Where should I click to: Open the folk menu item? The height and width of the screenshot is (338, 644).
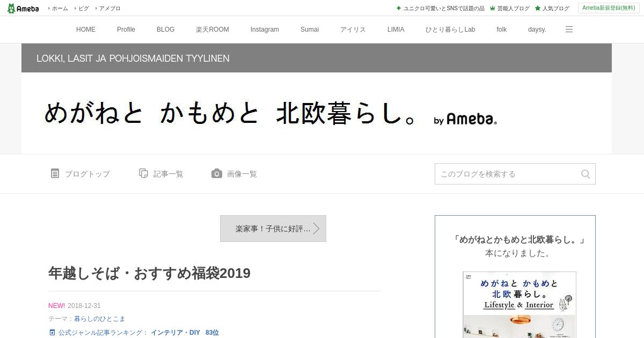click(x=502, y=30)
